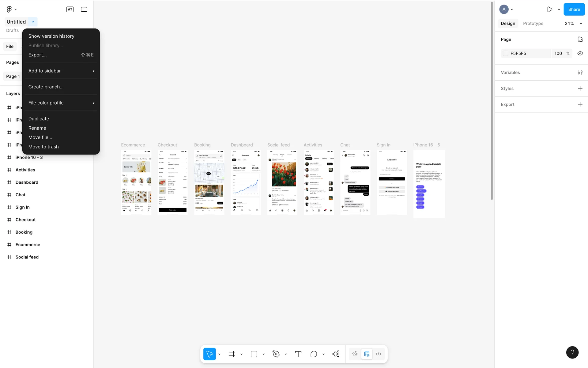Click the F5F5F5 page color swatch
Viewport: 588px width, 368px height.
click(x=506, y=53)
